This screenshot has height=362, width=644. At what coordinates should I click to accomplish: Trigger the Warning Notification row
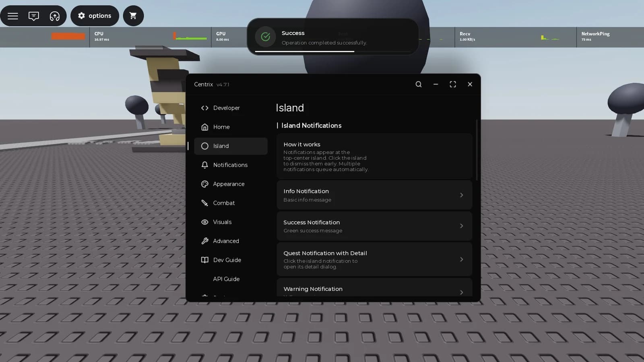tap(374, 288)
